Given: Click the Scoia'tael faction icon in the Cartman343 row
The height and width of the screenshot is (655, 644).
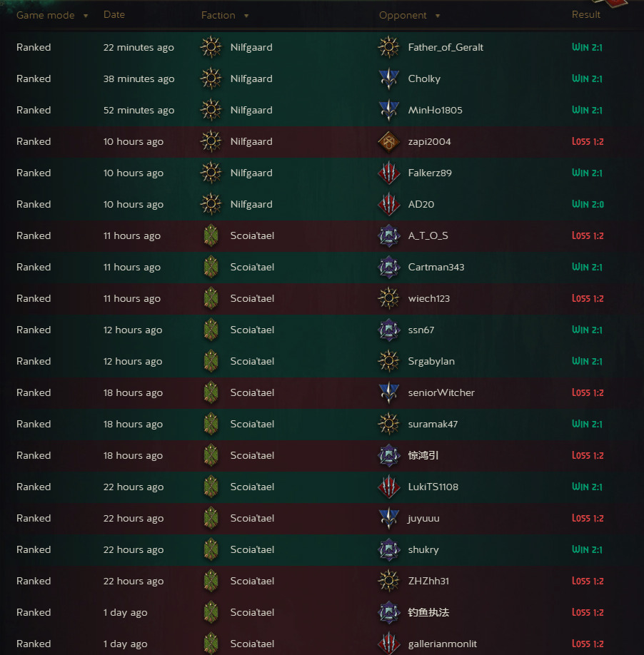Looking at the screenshot, I should pyautogui.click(x=211, y=268).
